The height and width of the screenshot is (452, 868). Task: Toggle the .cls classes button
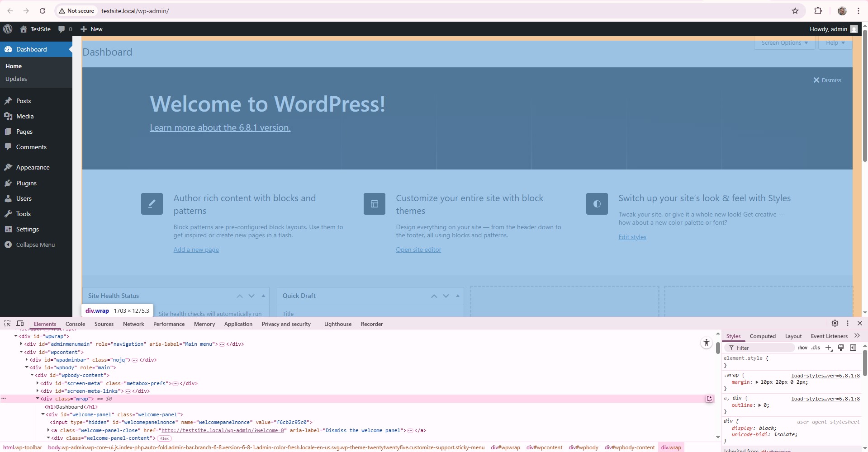[x=816, y=348]
